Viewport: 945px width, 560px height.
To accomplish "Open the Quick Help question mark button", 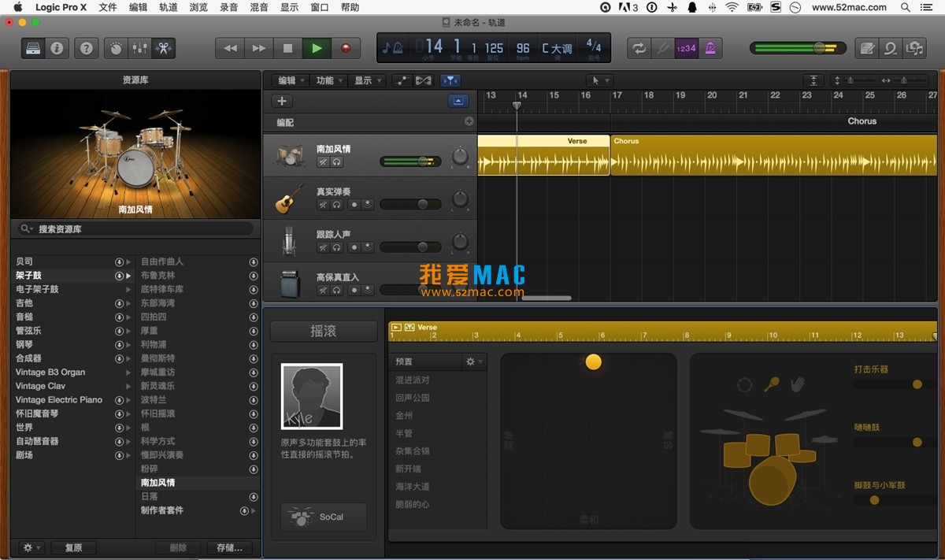I will tap(86, 48).
